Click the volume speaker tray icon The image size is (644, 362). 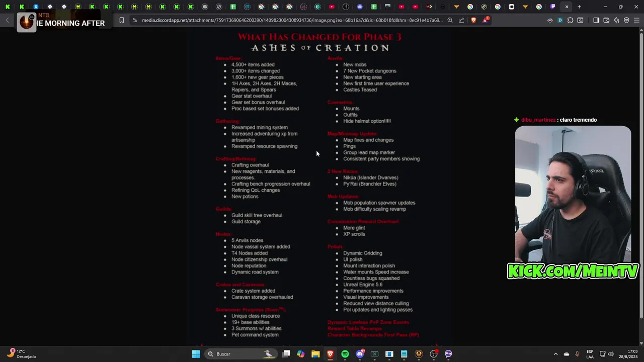point(611,354)
